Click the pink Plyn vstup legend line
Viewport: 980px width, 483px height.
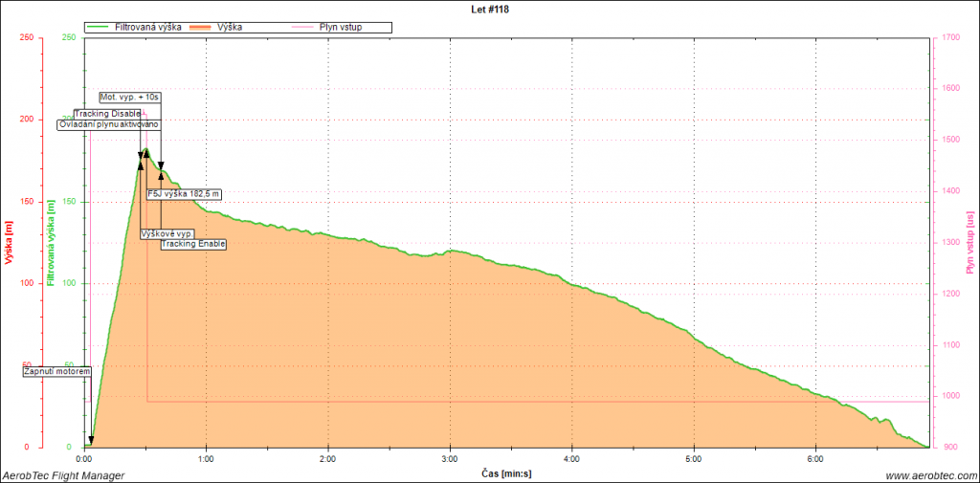[x=305, y=28]
